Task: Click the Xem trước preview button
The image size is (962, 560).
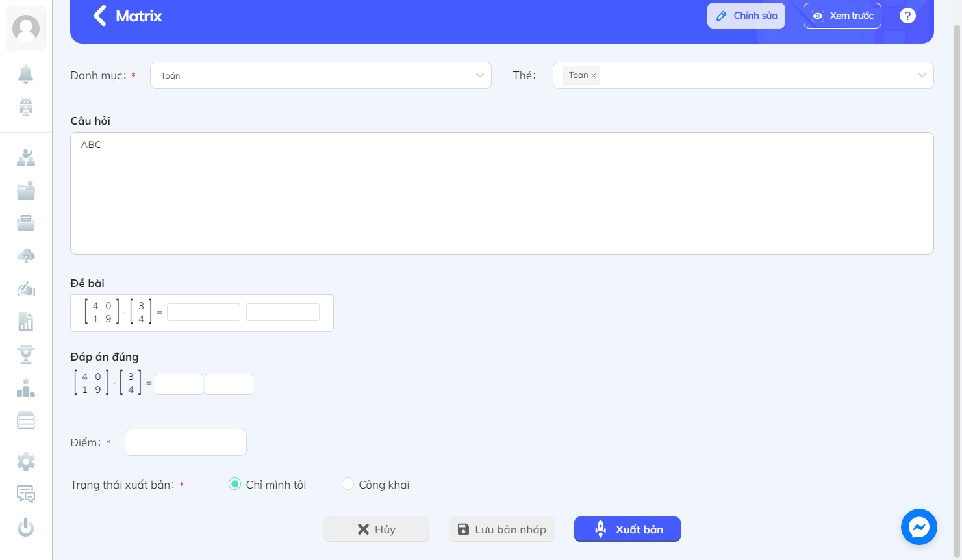Action: pos(842,16)
